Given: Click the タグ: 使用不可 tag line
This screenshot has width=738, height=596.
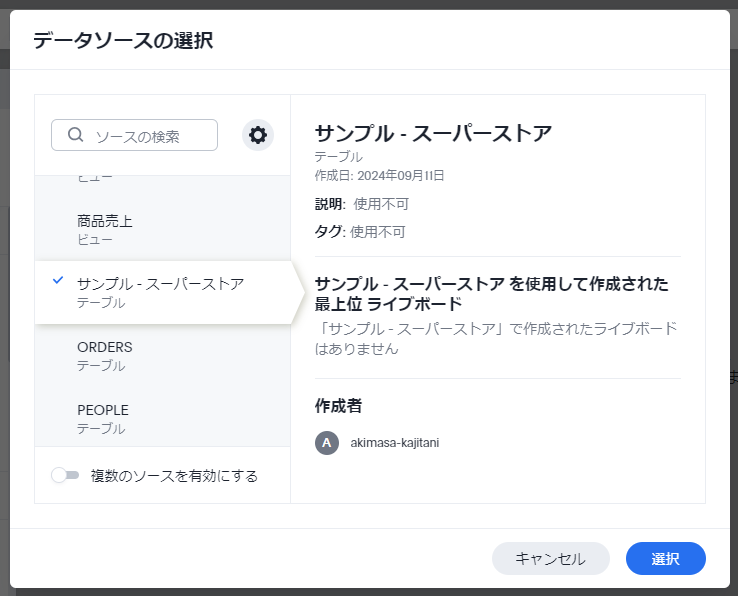Looking at the screenshot, I should 360,231.
